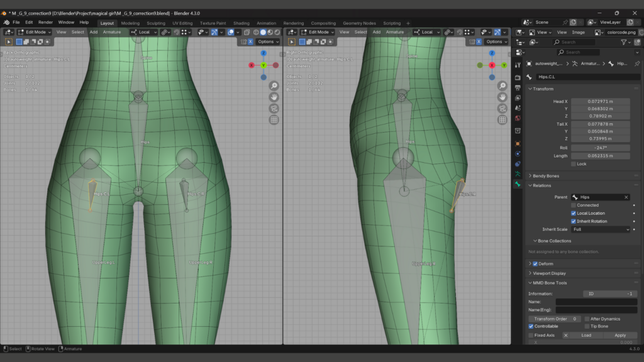Viewport: 644px width, 362px height.
Task: Click the Apply button in MMD Bone Tools
Action: click(x=619, y=336)
